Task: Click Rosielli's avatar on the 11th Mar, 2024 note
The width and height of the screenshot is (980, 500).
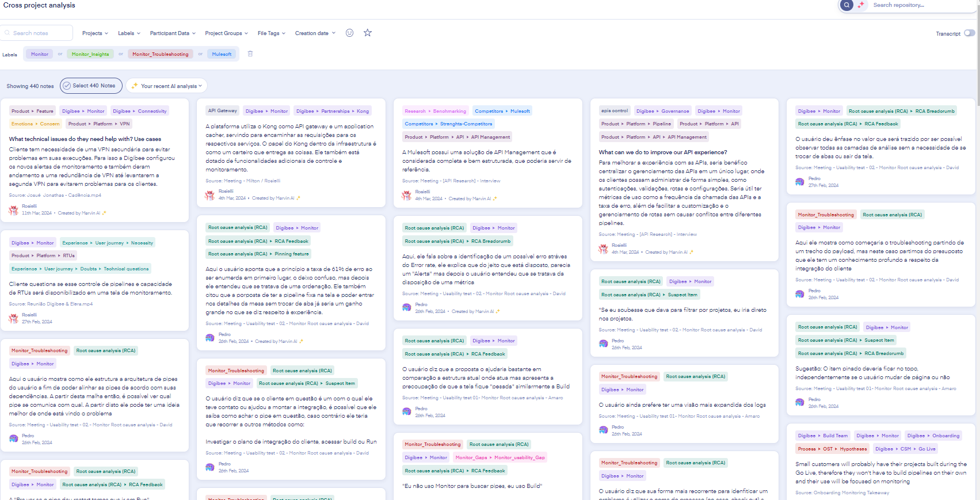Action: click(x=13, y=210)
